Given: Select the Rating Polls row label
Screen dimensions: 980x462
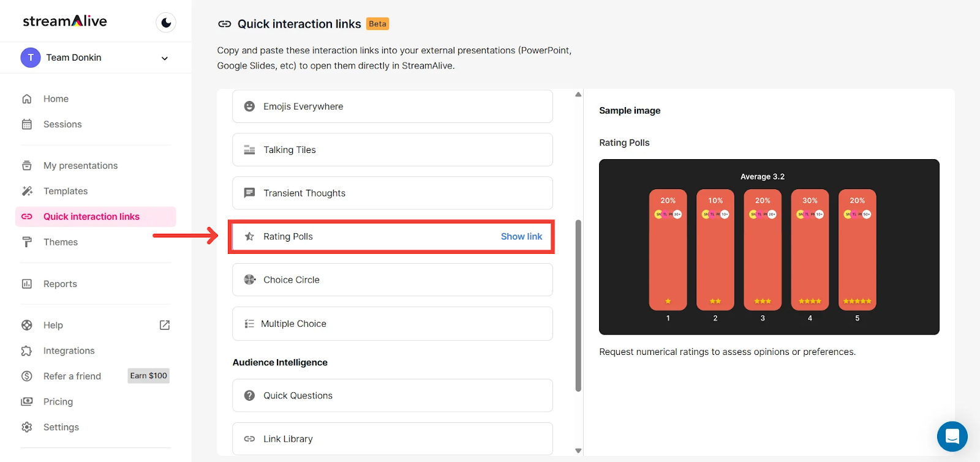Looking at the screenshot, I should click(x=288, y=237).
